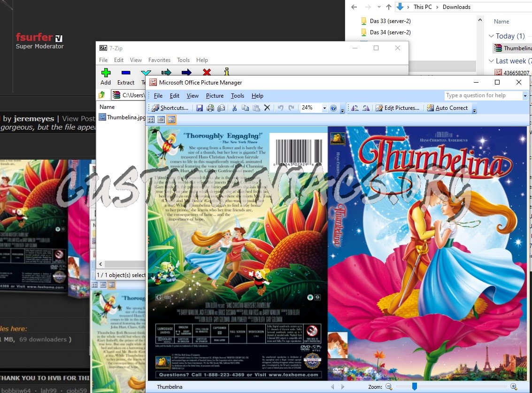Click This PC in Explorer address bar
Screen dimensions: 532x393
(423, 7)
